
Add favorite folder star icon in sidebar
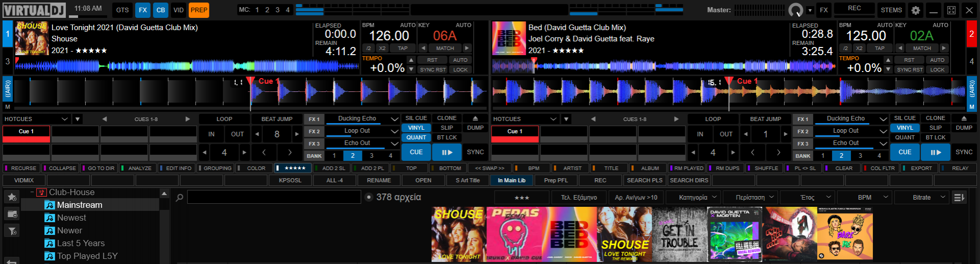(x=12, y=197)
